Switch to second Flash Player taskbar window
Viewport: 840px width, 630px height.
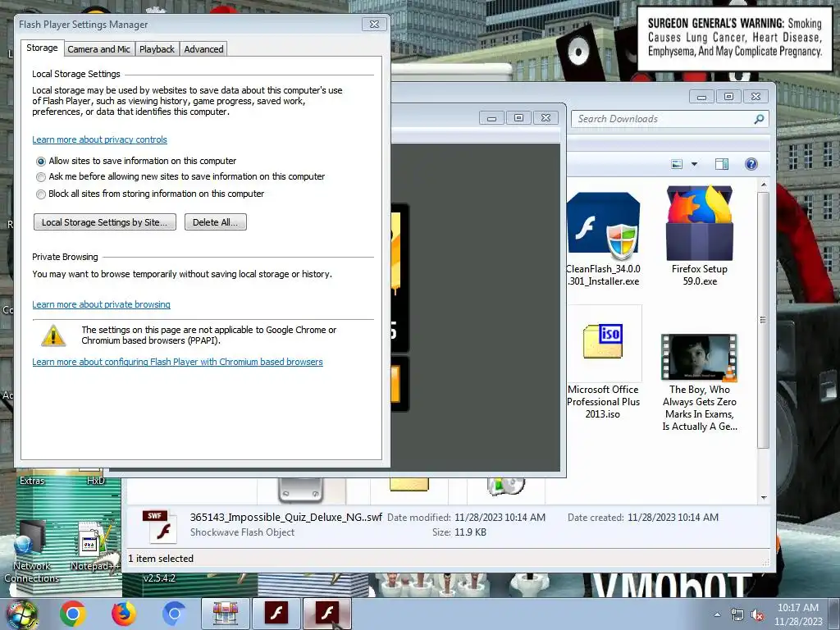[327, 614]
